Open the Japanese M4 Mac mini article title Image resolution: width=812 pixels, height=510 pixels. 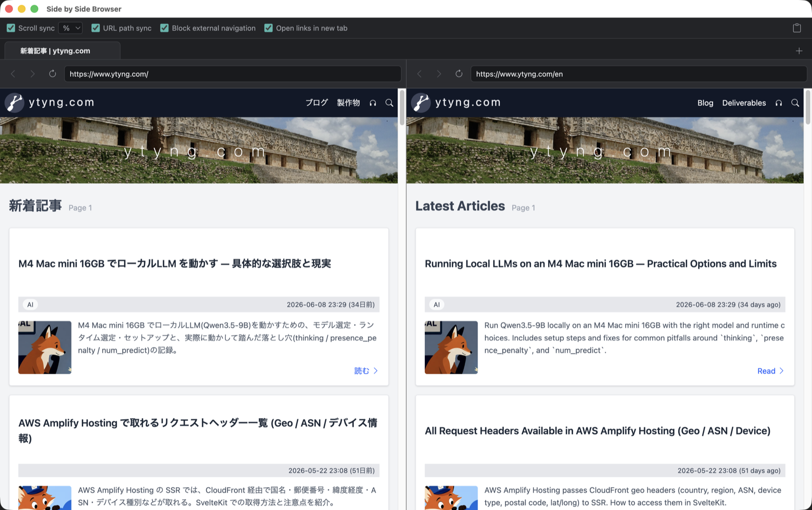point(175,264)
